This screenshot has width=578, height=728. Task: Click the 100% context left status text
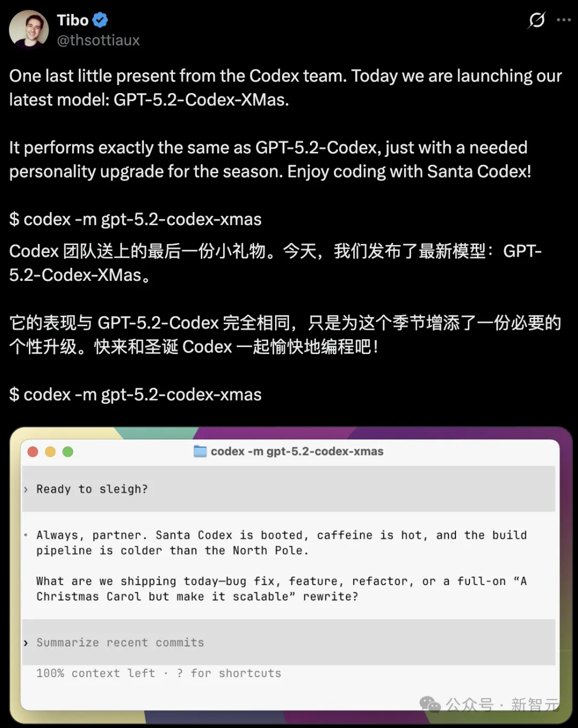[x=96, y=673]
